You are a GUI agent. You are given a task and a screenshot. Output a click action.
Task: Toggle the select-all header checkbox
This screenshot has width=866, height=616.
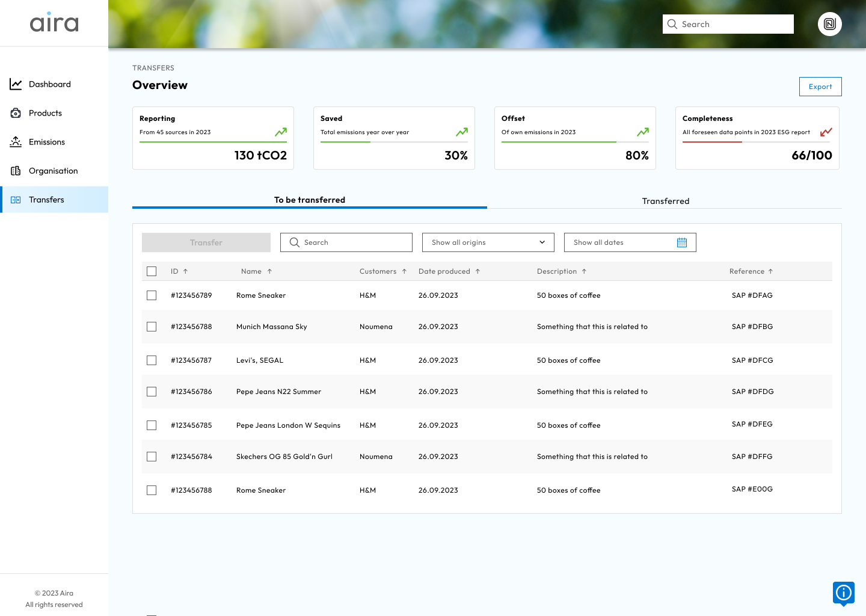coord(152,271)
